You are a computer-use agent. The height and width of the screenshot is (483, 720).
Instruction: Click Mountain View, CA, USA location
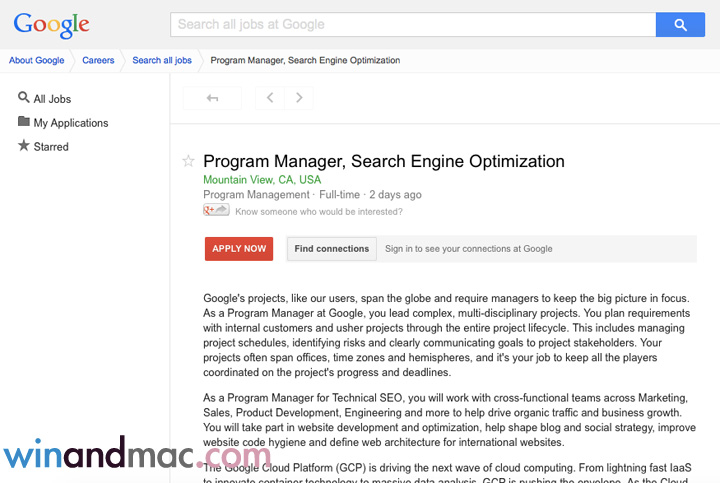click(x=262, y=180)
